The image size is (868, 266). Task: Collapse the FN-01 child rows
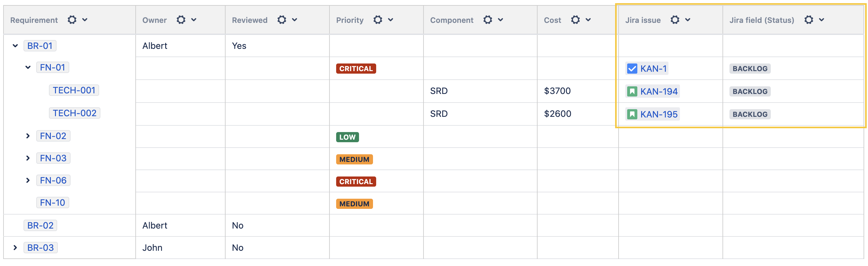28,68
